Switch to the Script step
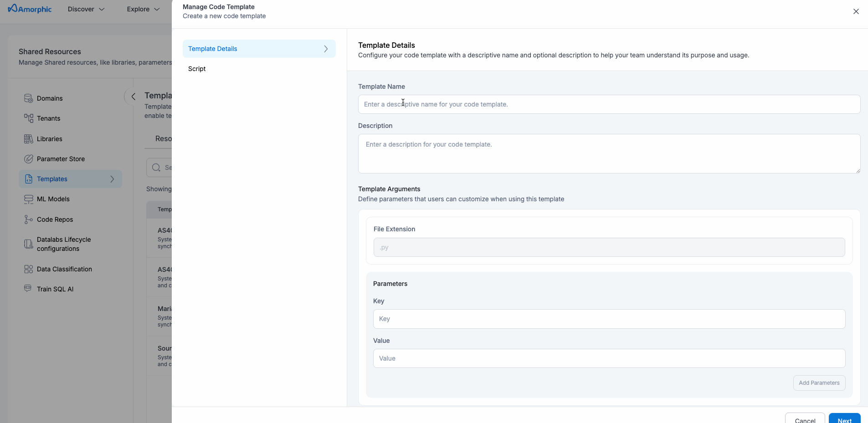This screenshot has width=868, height=423. 197,69
